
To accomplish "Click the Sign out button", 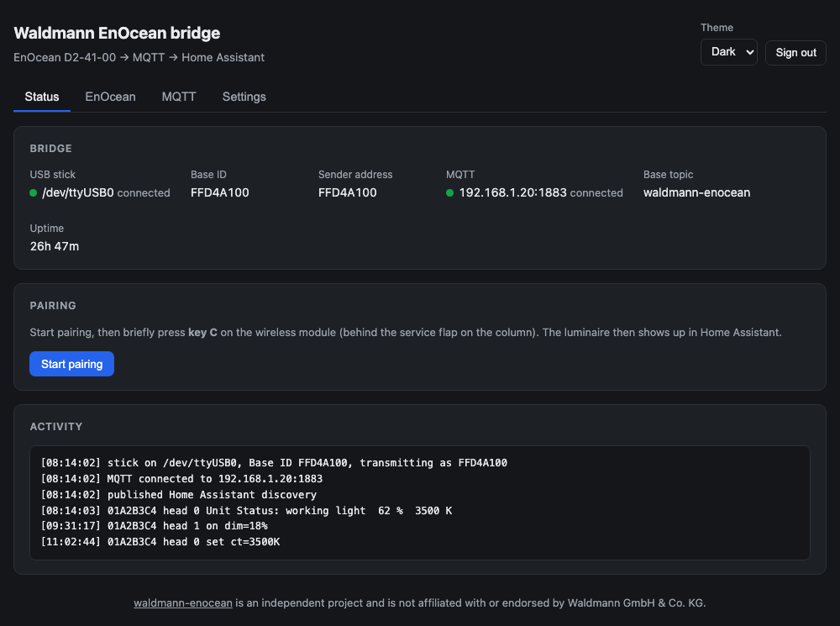I will [795, 53].
